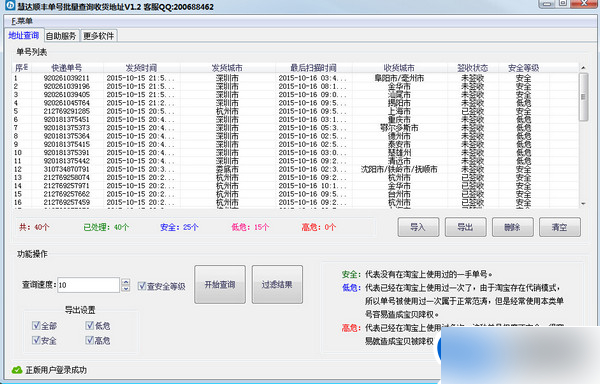
Task: Click the 导出 button
Action: pyautogui.click(x=466, y=227)
